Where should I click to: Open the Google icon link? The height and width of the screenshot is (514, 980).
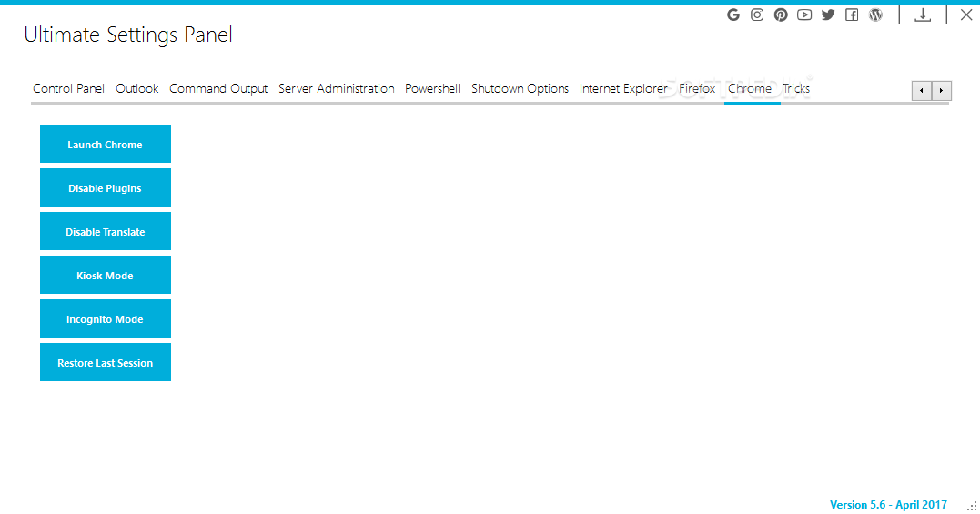pyautogui.click(x=733, y=15)
